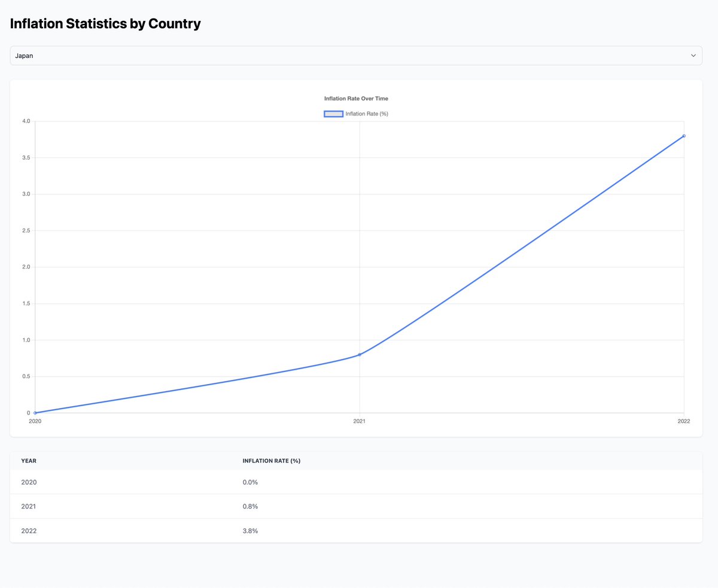Click the YEAR column header
Image resolution: width=718 pixels, height=588 pixels.
(29, 461)
